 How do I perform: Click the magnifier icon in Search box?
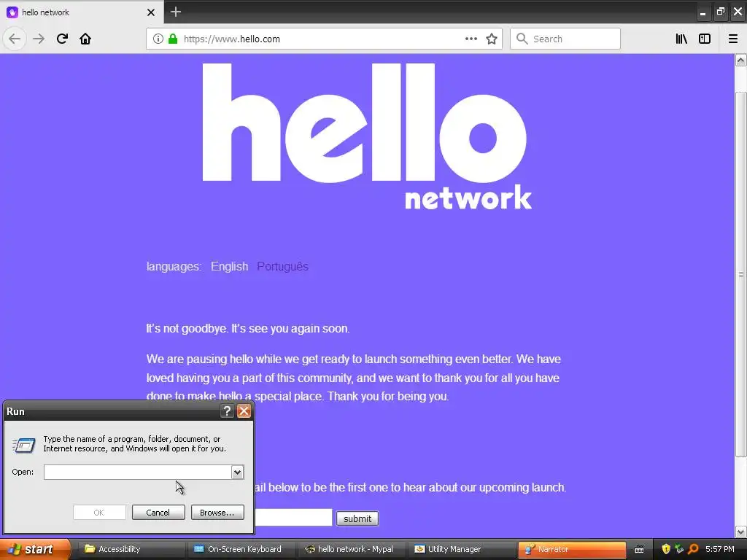click(522, 39)
